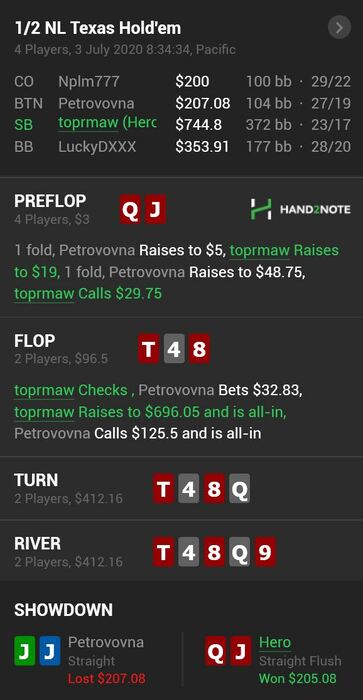The image size is (363, 700).
Task: Click the red 8 card on River
Action: pyautogui.click(x=214, y=552)
